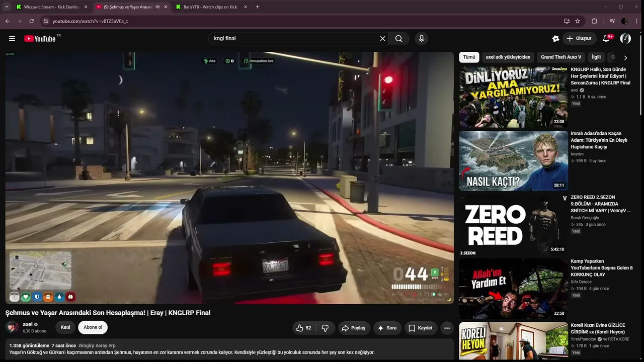Screen dimensions: 644x362
Task: Open axel channel avatar below video
Action: [12, 327]
